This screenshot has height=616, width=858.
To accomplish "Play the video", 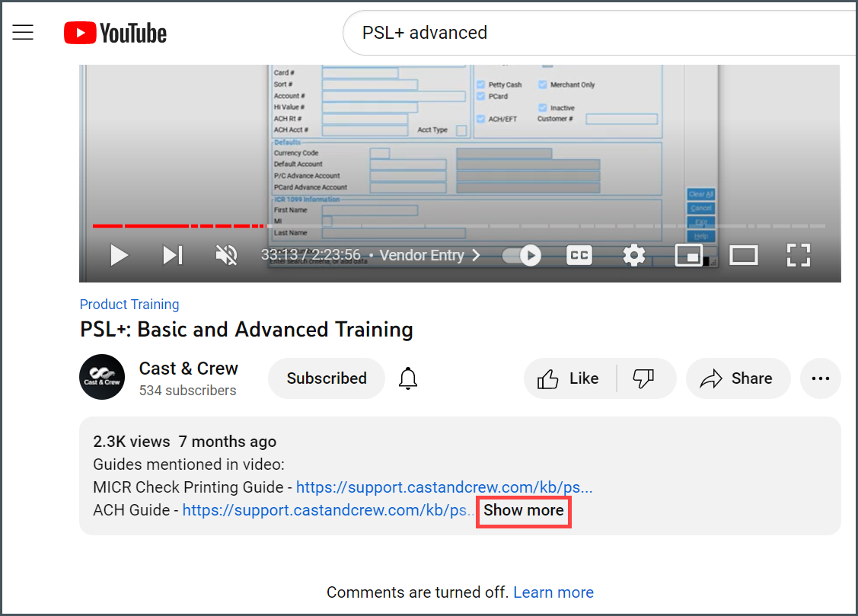I will pos(119,255).
